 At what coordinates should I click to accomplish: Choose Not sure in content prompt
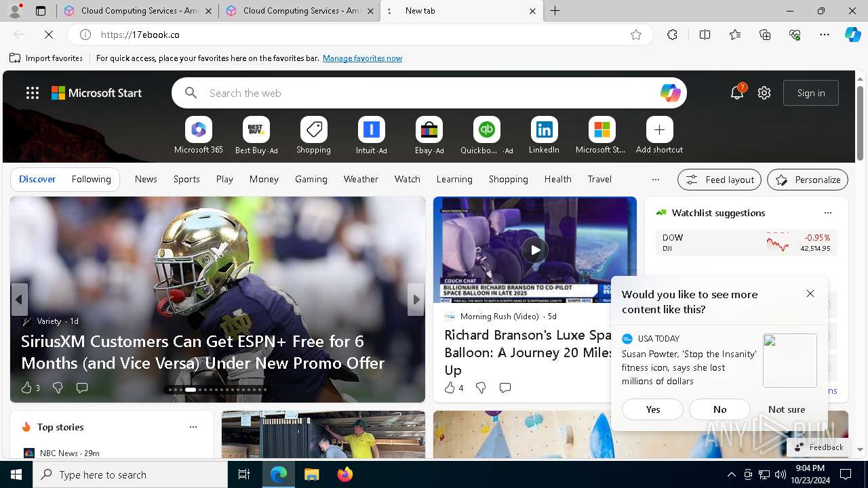pyautogui.click(x=787, y=409)
